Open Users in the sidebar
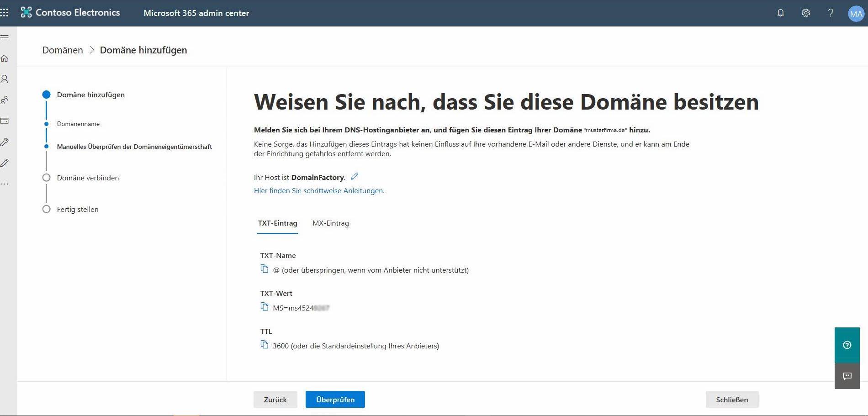The height and width of the screenshot is (416, 868). click(5, 79)
